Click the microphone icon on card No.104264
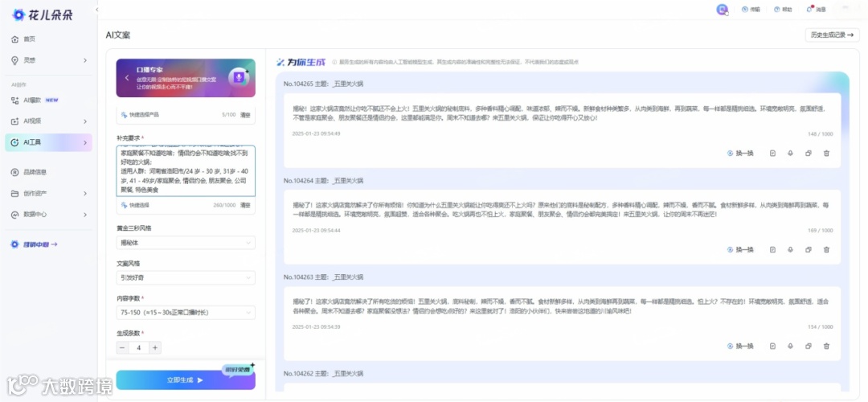868x402 pixels. [x=790, y=250]
